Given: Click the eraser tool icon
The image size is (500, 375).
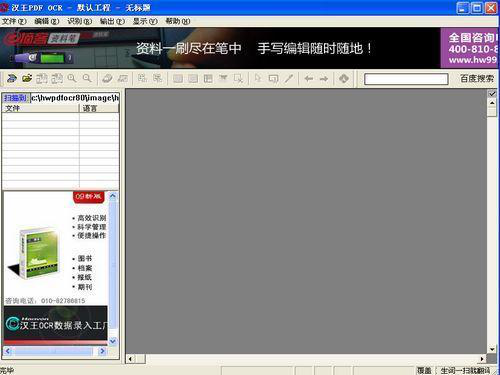Looking at the screenshot, I should 107,79.
